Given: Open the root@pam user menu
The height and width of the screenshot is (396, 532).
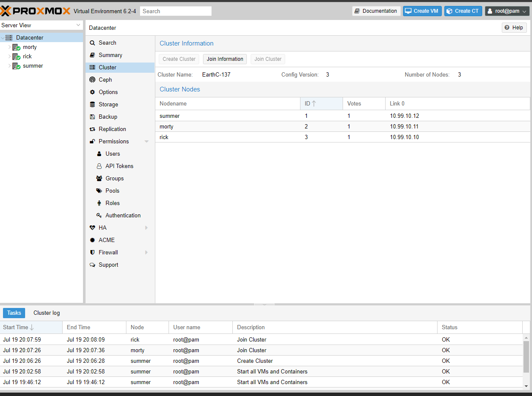Looking at the screenshot, I should [x=507, y=11].
